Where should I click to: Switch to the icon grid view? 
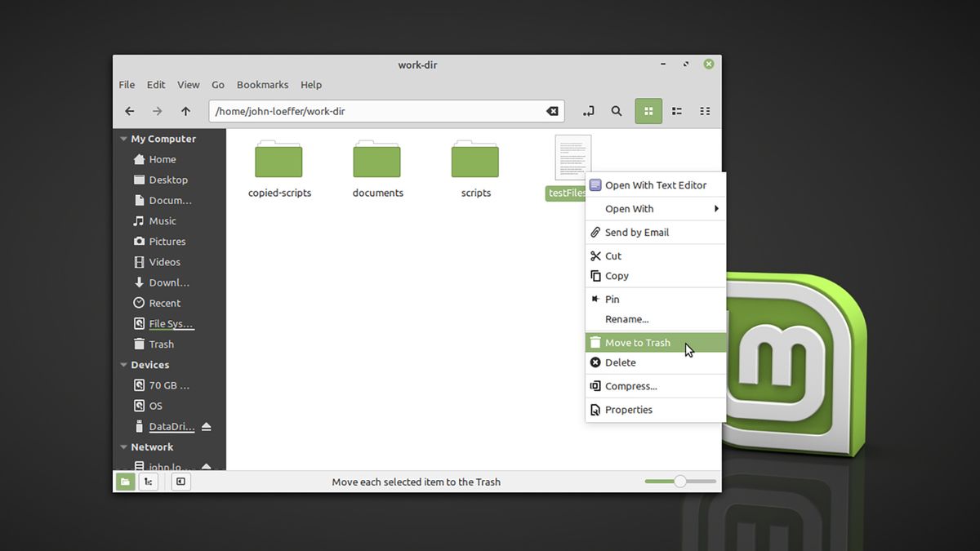648,110
